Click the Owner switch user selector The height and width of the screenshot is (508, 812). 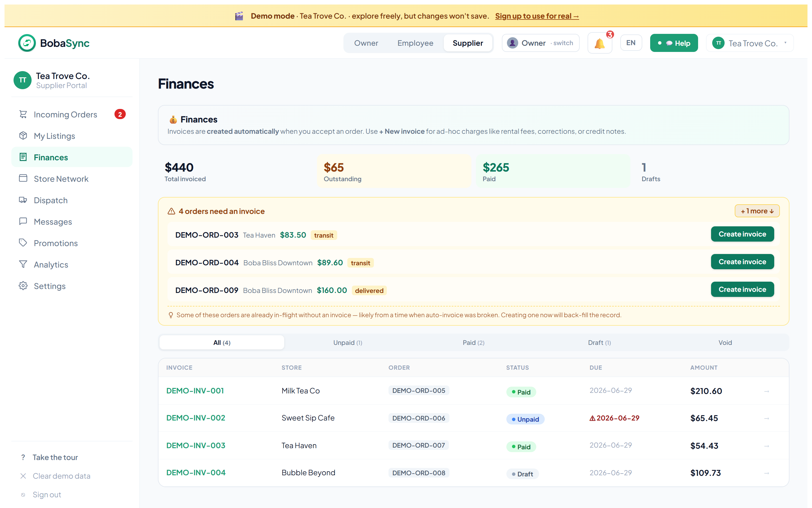(x=540, y=43)
